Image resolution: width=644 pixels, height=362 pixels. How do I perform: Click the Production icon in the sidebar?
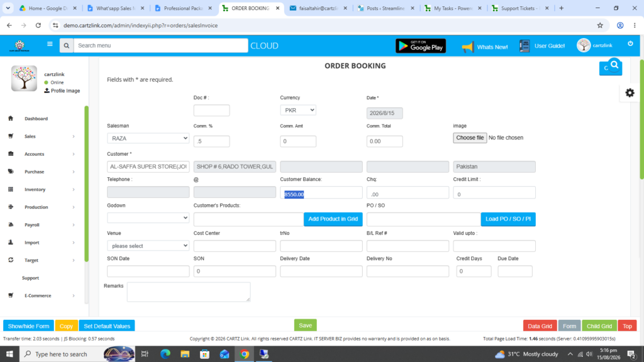point(11,207)
